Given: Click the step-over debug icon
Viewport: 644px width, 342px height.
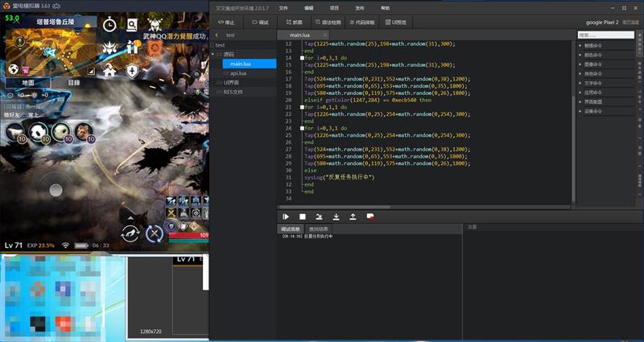Looking at the screenshot, I should 319,216.
